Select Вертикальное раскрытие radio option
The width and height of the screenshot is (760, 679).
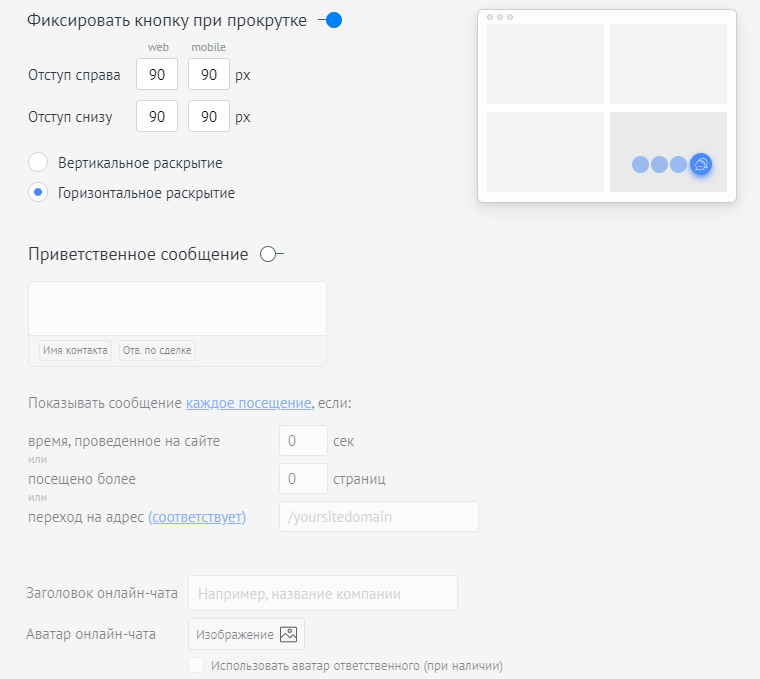tap(38, 163)
